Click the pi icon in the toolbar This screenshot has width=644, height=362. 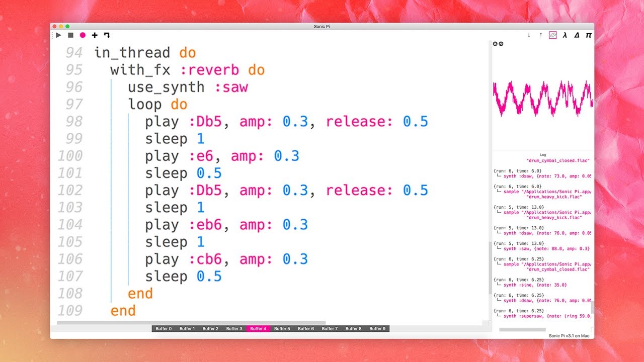point(588,35)
